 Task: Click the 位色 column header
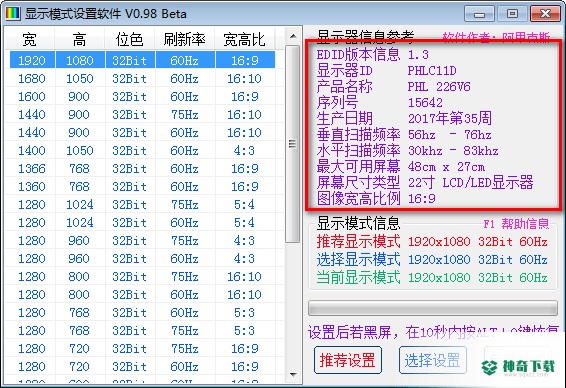point(130,40)
